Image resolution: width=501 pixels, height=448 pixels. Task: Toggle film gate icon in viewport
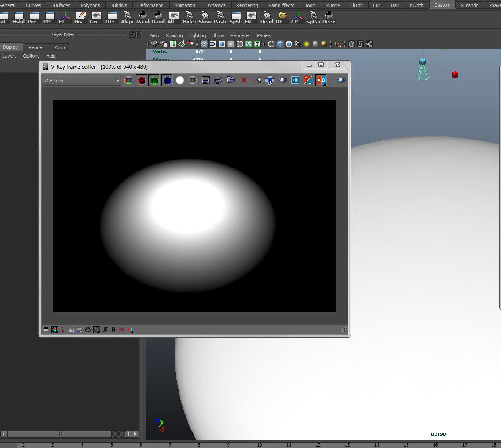[x=213, y=44]
